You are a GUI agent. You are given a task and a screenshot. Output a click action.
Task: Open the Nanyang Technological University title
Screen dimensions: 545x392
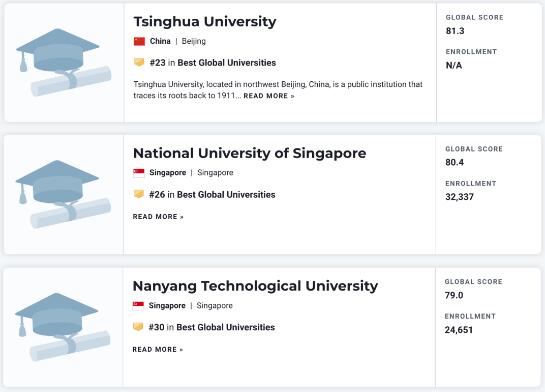(255, 286)
